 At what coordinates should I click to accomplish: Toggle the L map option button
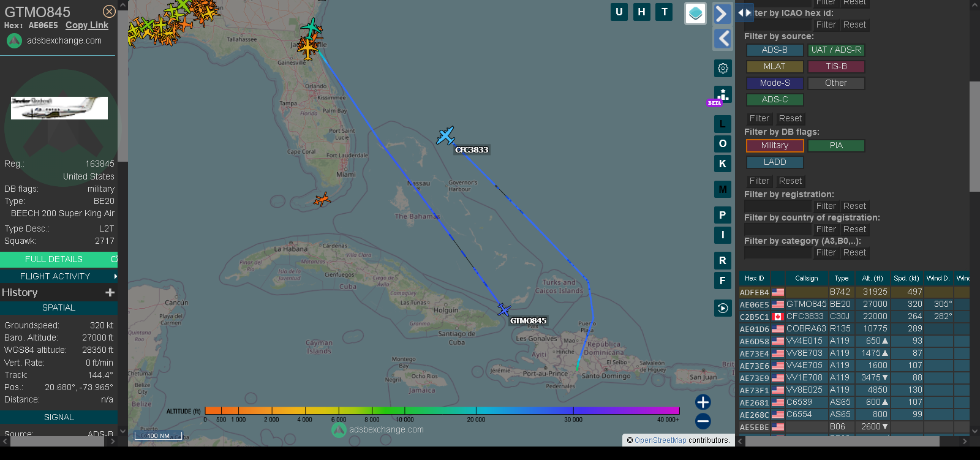pos(723,124)
